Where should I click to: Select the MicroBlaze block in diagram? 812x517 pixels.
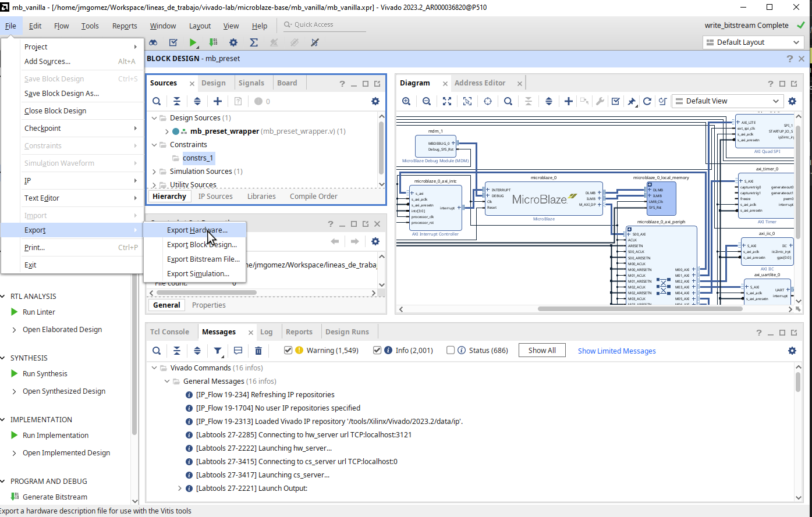click(x=544, y=199)
